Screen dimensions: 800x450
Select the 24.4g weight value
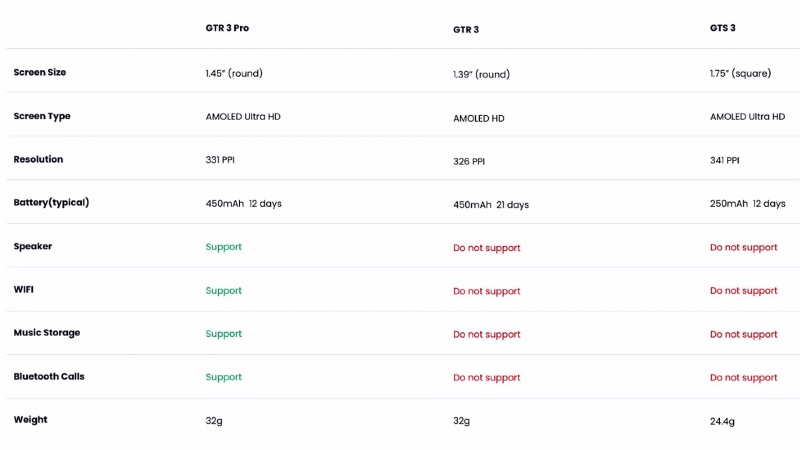(722, 421)
